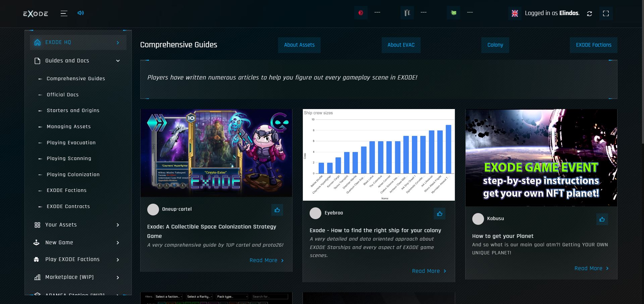
Task: Open the UK flag language selector
Action: pyautogui.click(x=515, y=13)
